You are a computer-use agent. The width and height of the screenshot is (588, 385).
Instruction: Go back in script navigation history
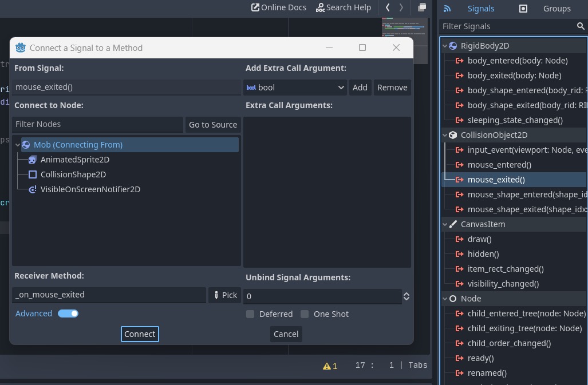tap(388, 7)
